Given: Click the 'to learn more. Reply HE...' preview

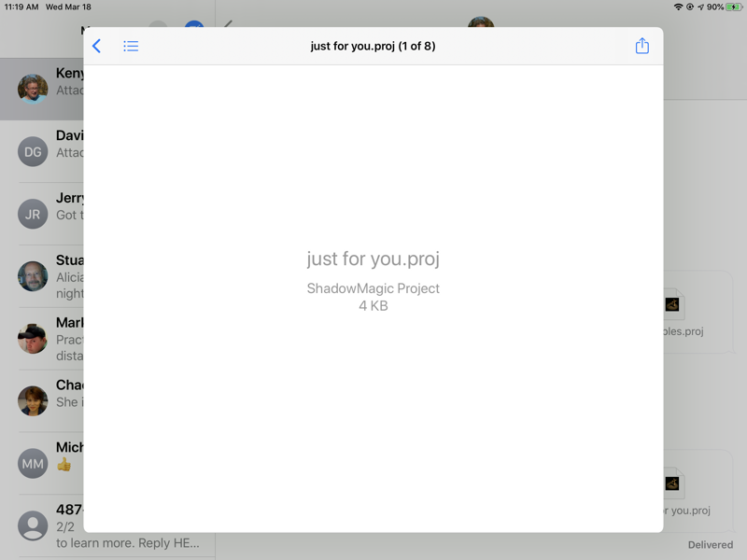Looking at the screenshot, I should tap(128, 543).
